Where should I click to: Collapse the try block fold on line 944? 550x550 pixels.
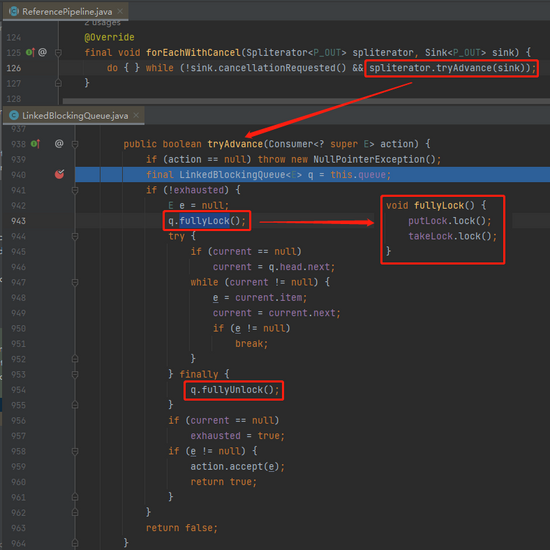[75, 236]
